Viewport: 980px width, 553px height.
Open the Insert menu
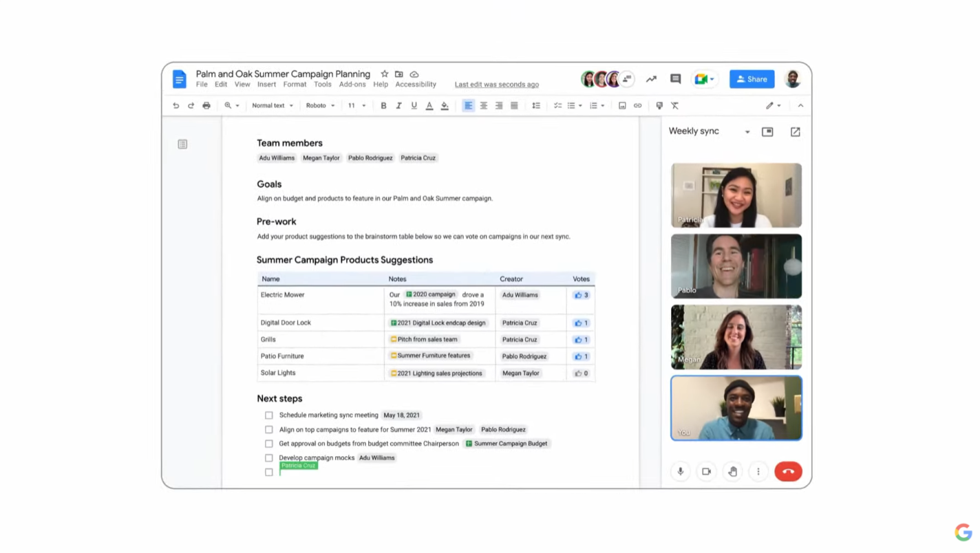266,85
